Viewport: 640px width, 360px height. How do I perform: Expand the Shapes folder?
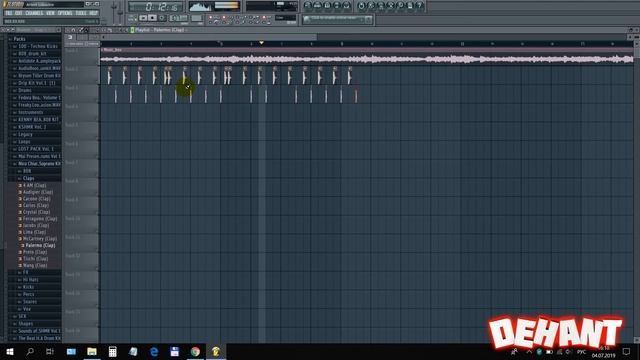[25, 324]
